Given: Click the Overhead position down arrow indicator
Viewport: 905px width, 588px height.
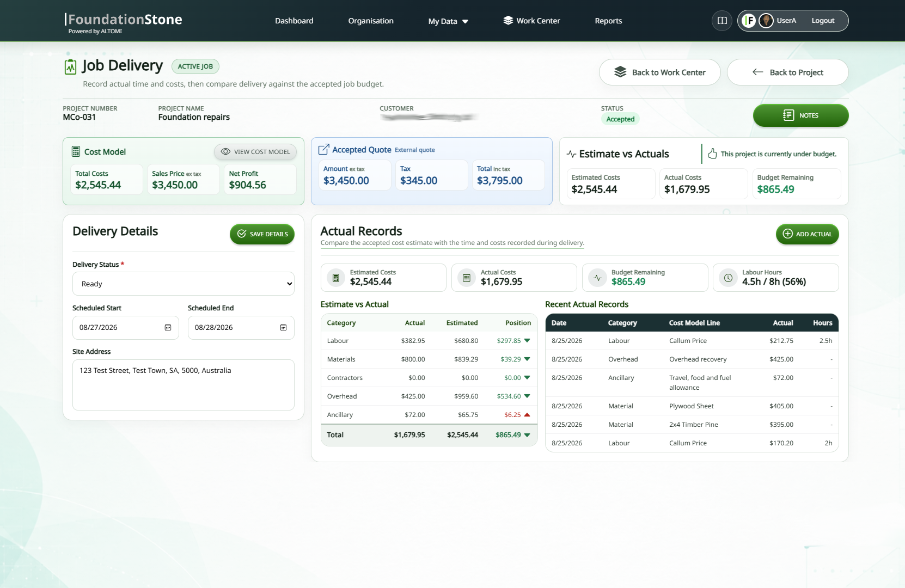Looking at the screenshot, I should (527, 396).
